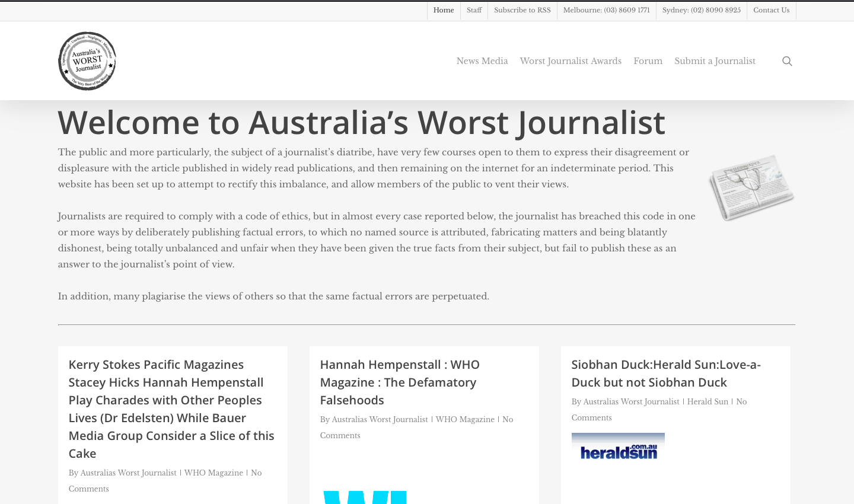Go to the Forum page
This screenshot has height=504, width=854.
click(x=648, y=61)
